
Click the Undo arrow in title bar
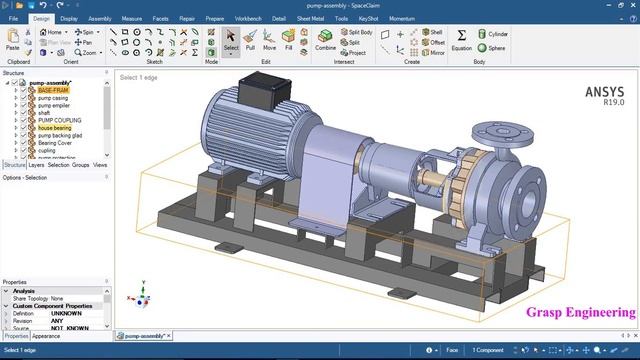43,5
